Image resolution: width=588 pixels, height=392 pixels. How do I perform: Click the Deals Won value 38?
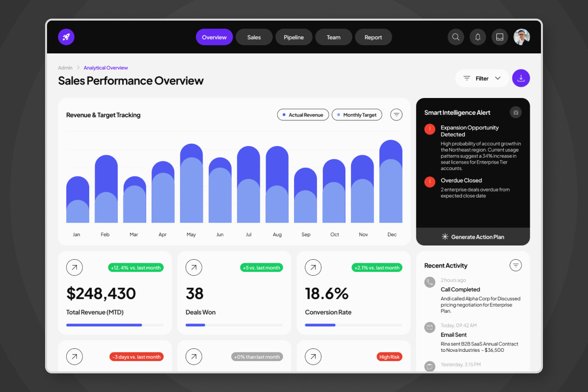pyautogui.click(x=195, y=294)
